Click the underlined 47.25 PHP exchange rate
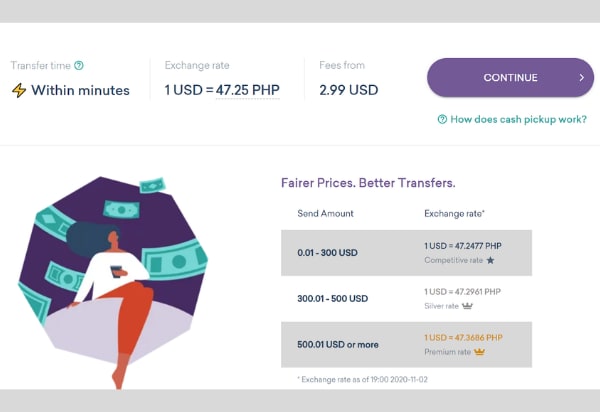The image size is (600, 412). tap(247, 90)
